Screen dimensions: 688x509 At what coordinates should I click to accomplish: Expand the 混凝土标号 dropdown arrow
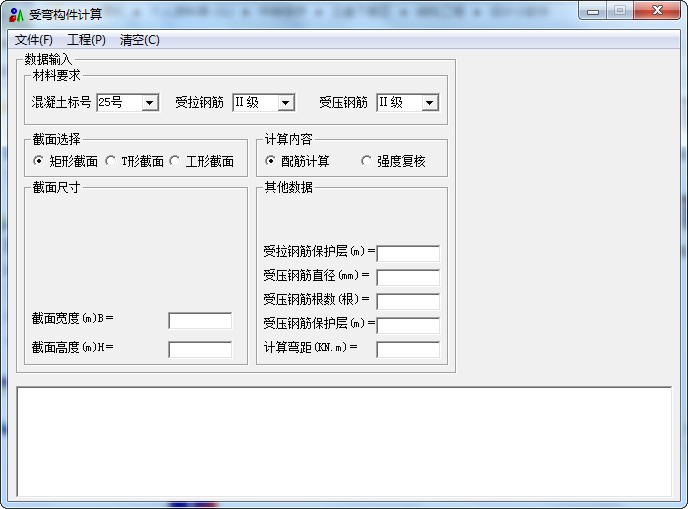coord(150,103)
